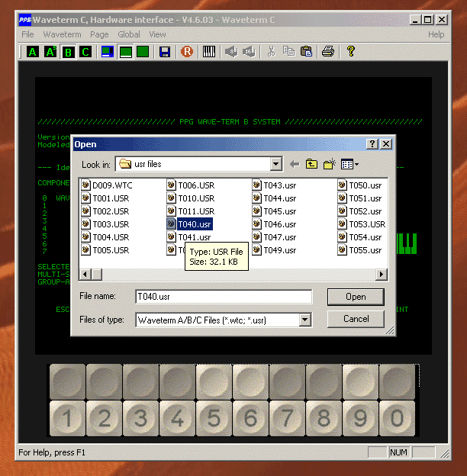Click file list scroll left arrow
The image size is (467, 476).
point(85,275)
